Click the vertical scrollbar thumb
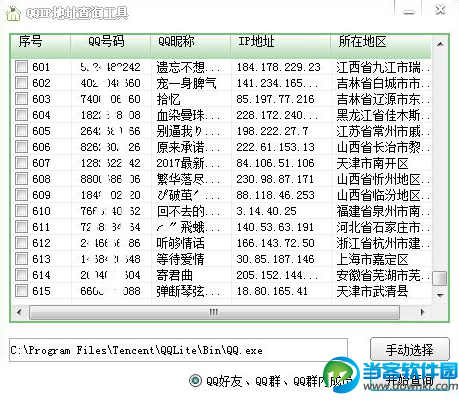459x400 pixels. click(440, 279)
